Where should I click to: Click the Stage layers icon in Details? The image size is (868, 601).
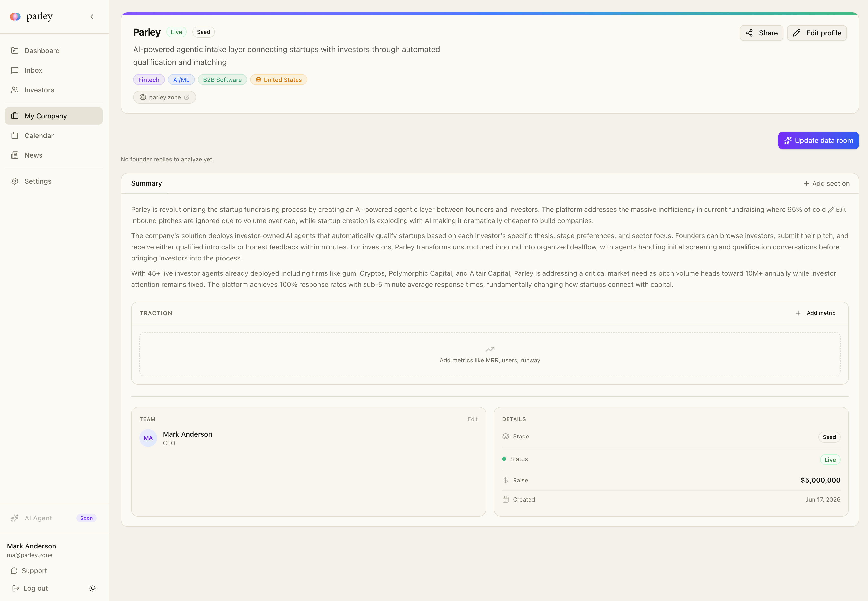pos(505,436)
